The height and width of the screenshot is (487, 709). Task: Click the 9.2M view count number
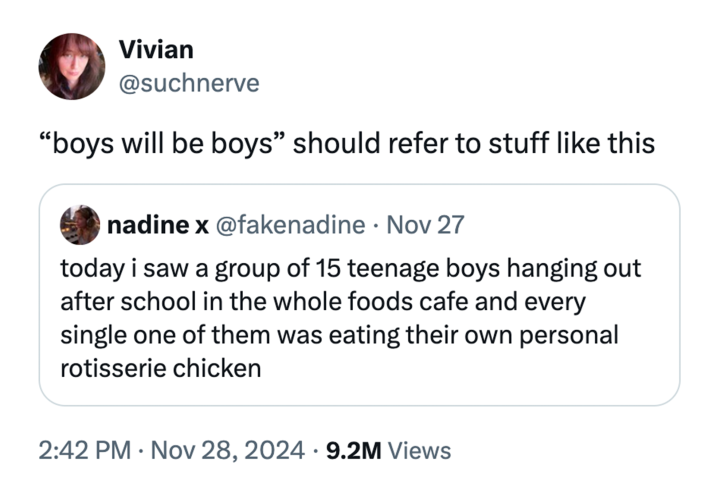pos(353,451)
